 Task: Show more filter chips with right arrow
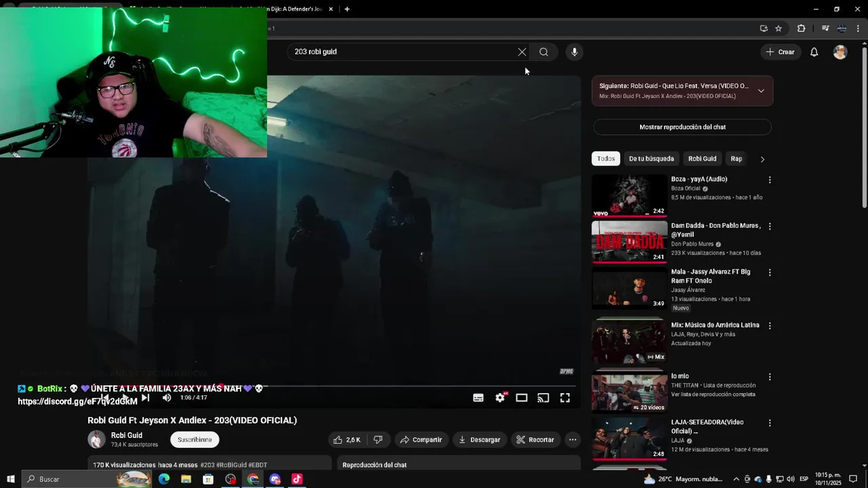coord(762,159)
